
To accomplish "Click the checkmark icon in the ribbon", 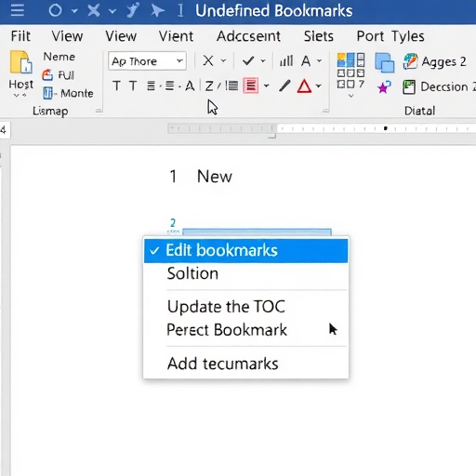I will pyautogui.click(x=248, y=60).
